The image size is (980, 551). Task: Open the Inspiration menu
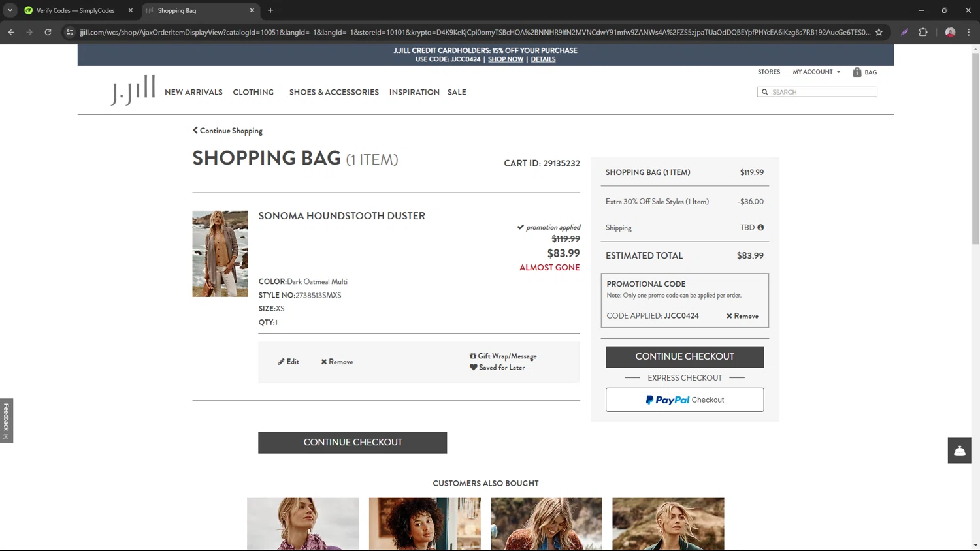click(414, 92)
